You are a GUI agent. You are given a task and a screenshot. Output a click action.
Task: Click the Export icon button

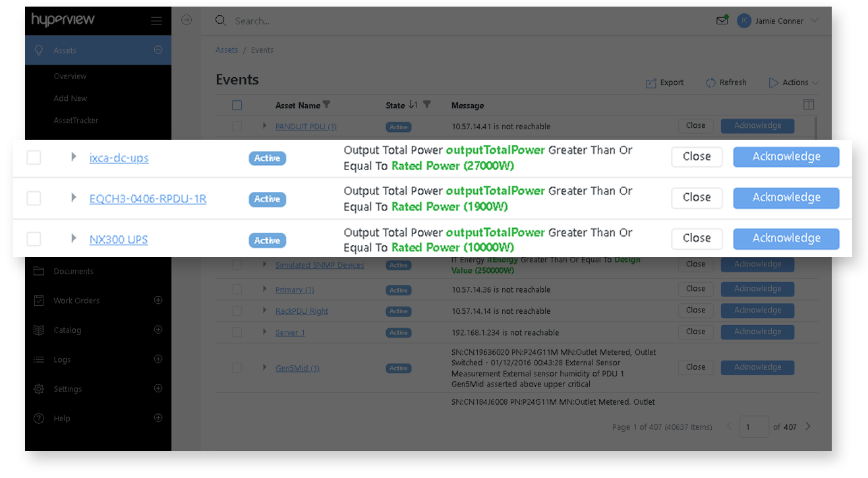pyautogui.click(x=664, y=83)
